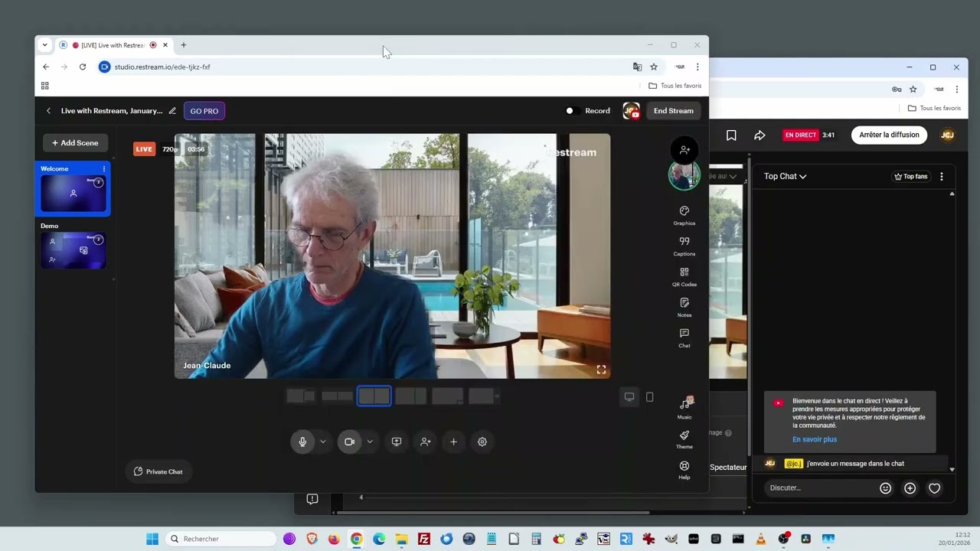
Task: Open VLC from the taskbar
Action: [x=760, y=539]
